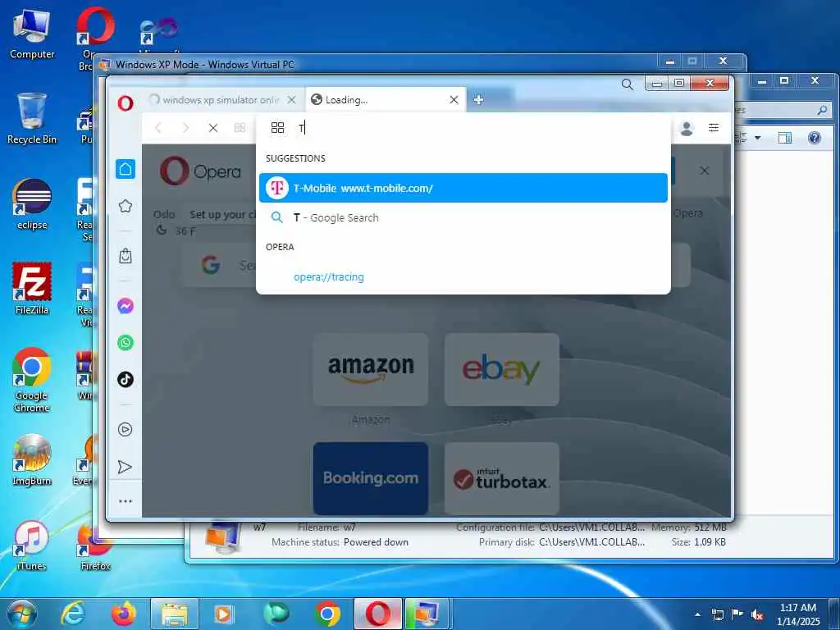Open Recycle Bin desktop icon
Screen dimensions: 840x630
click(32, 118)
